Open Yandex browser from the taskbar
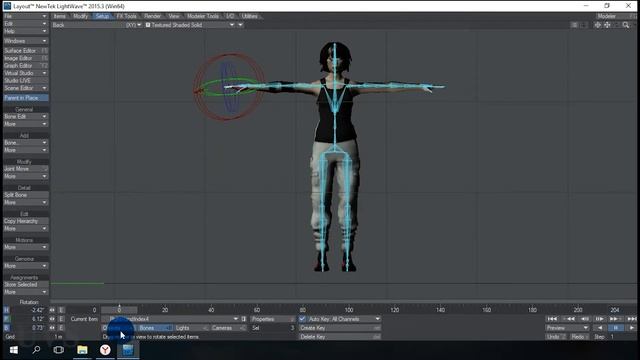Screen dimensions: 640x360 pos(105,350)
